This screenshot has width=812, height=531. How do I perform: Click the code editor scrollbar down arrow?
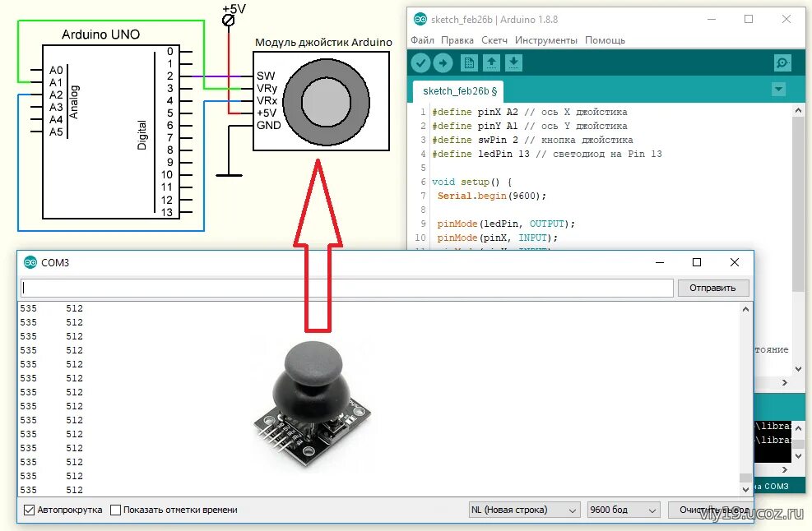[798, 368]
